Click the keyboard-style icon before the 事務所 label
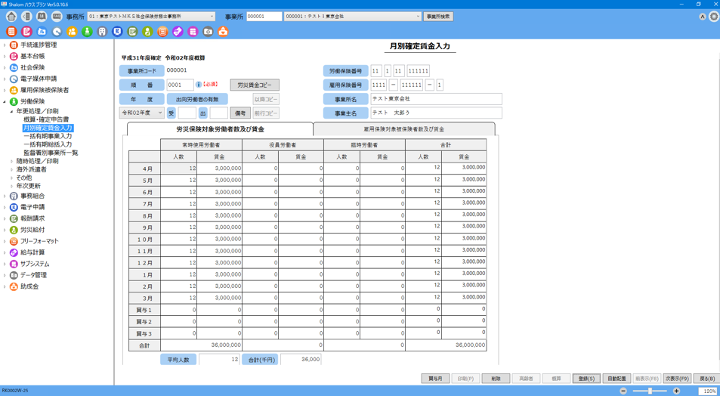Viewport: 720px width, 396px height. [56, 17]
